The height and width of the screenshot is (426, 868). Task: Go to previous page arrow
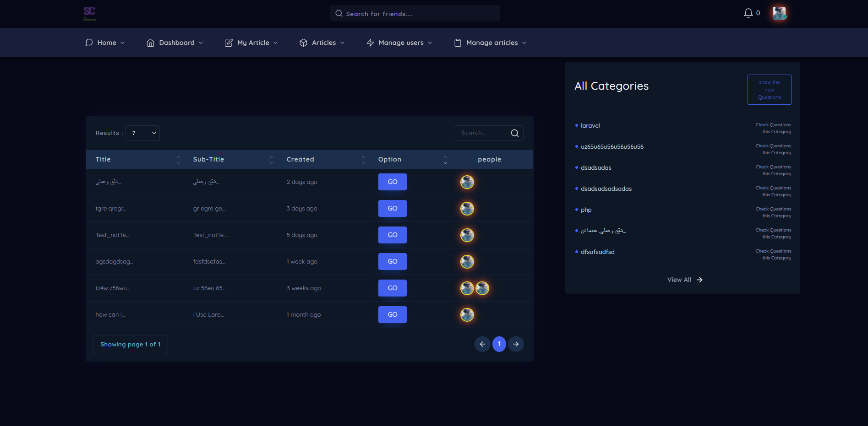tap(482, 344)
